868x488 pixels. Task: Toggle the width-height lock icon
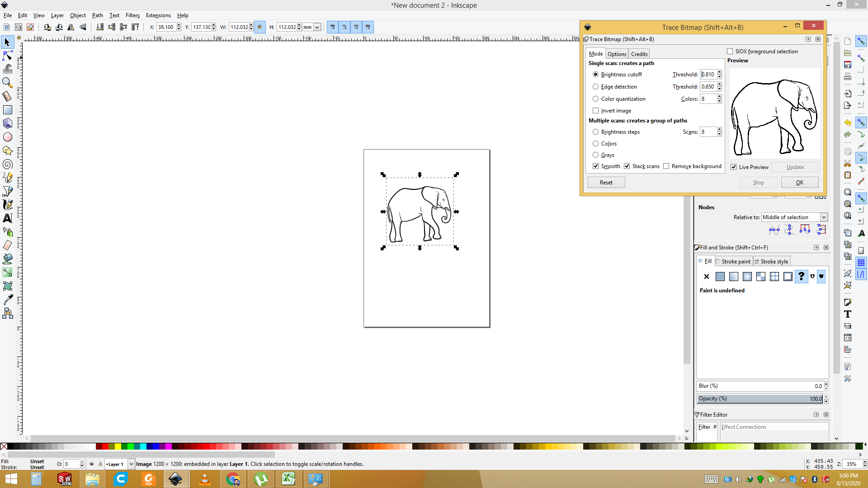pyautogui.click(x=259, y=27)
